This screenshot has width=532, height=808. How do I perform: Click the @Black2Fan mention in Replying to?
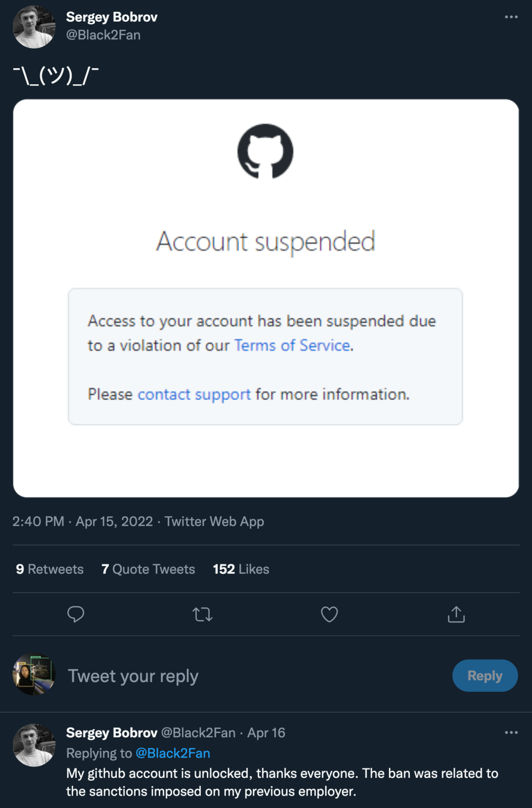click(173, 753)
